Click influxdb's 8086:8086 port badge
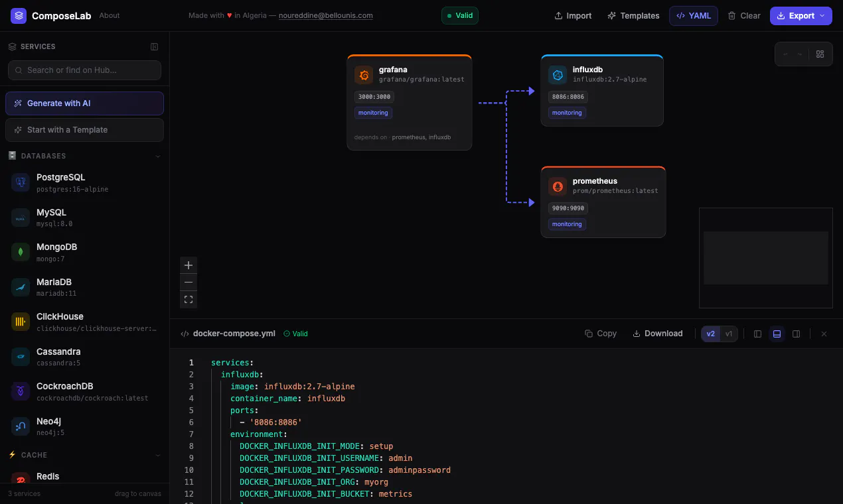 568,97
